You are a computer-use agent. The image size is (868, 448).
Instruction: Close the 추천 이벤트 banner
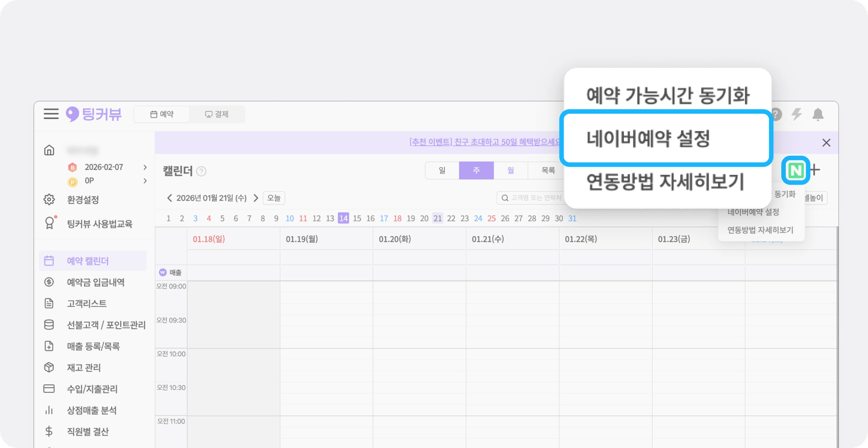pos(826,143)
